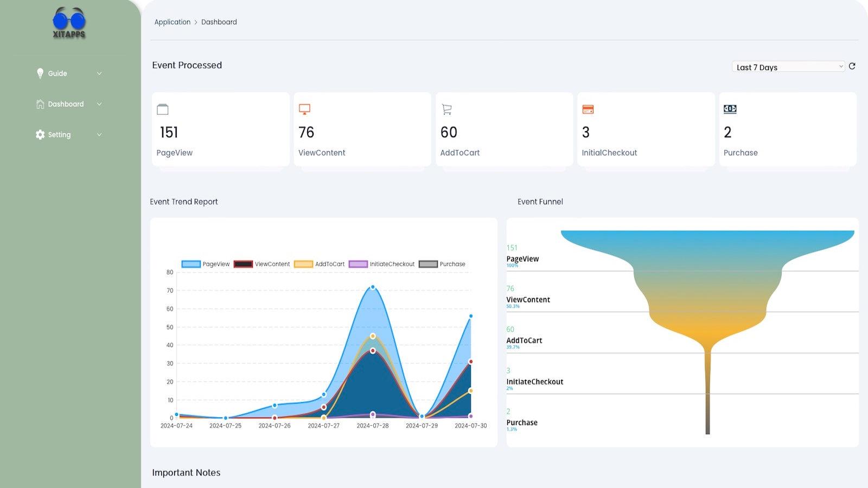Click the credit card icon for InitialCheckout
868x488 pixels.
588,109
